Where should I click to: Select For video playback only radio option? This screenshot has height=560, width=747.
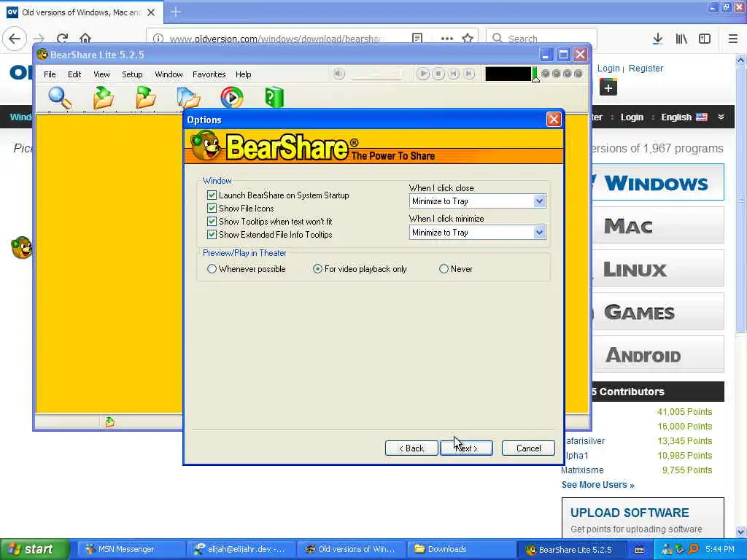[317, 269]
